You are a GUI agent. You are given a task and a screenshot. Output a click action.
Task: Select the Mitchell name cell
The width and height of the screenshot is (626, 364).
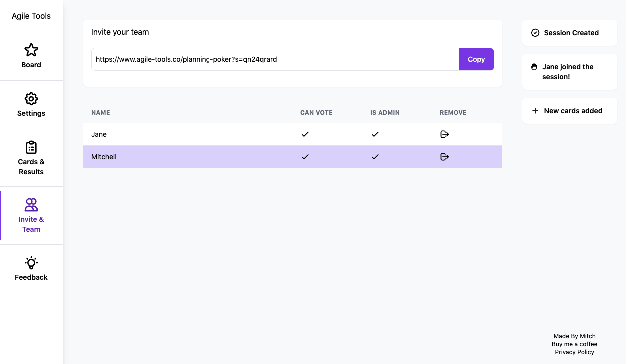104,157
